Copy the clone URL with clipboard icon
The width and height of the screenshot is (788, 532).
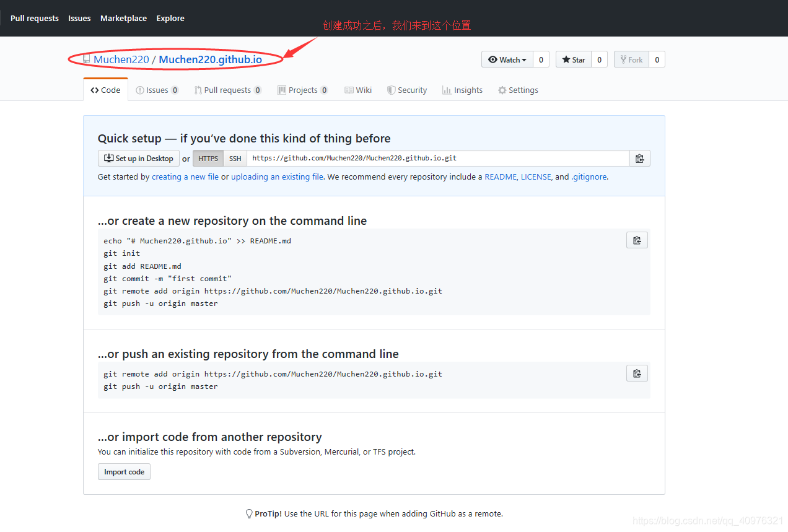pos(640,159)
